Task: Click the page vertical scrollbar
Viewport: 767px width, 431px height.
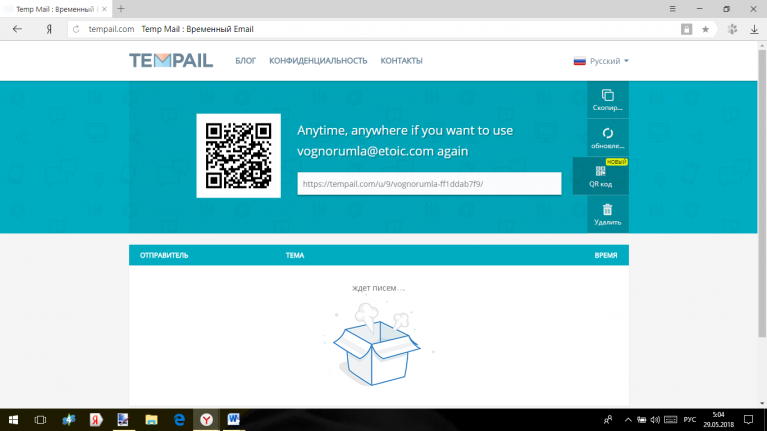Action: (762, 193)
